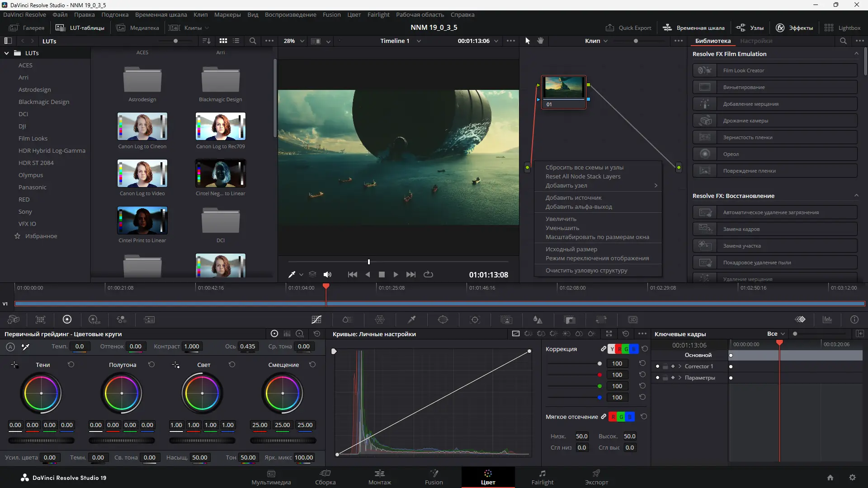Click the loop playback icon
The height and width of the screenshot is (488, 868).
coord(428,275)
